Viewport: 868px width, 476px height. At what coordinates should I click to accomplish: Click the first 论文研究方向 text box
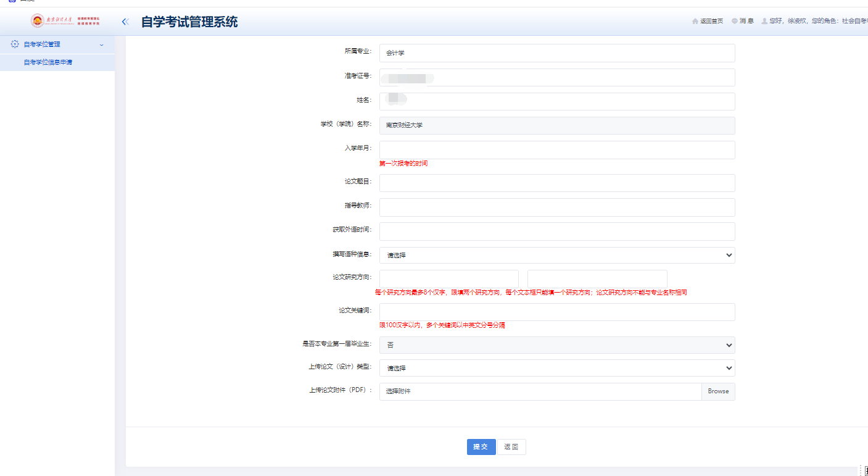pos(448,278)
